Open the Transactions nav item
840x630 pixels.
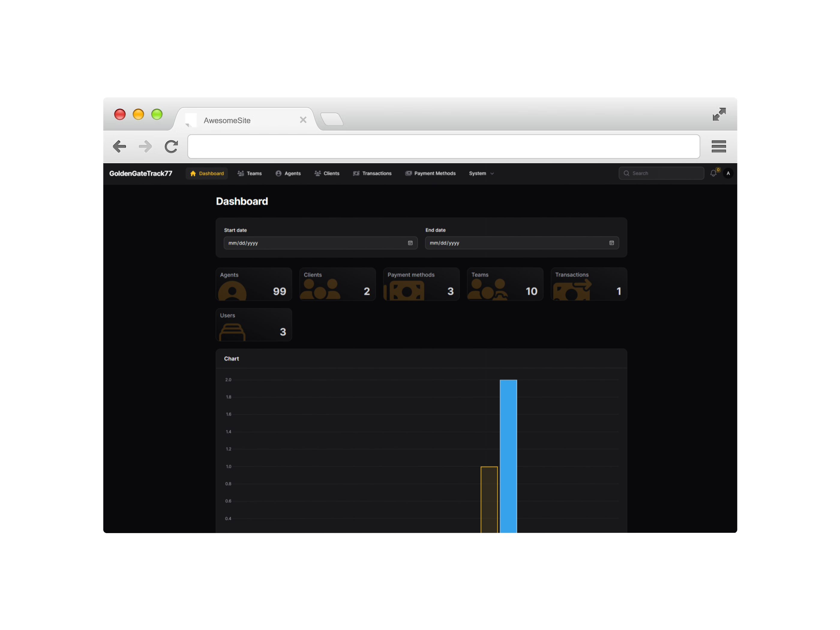[372, 173]
